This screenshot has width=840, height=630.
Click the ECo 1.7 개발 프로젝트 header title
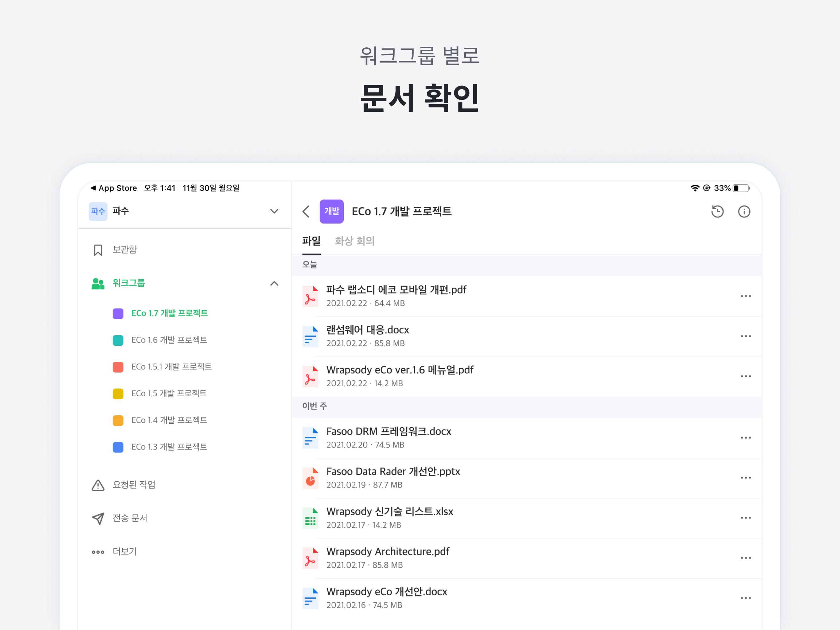pos(402,211)
